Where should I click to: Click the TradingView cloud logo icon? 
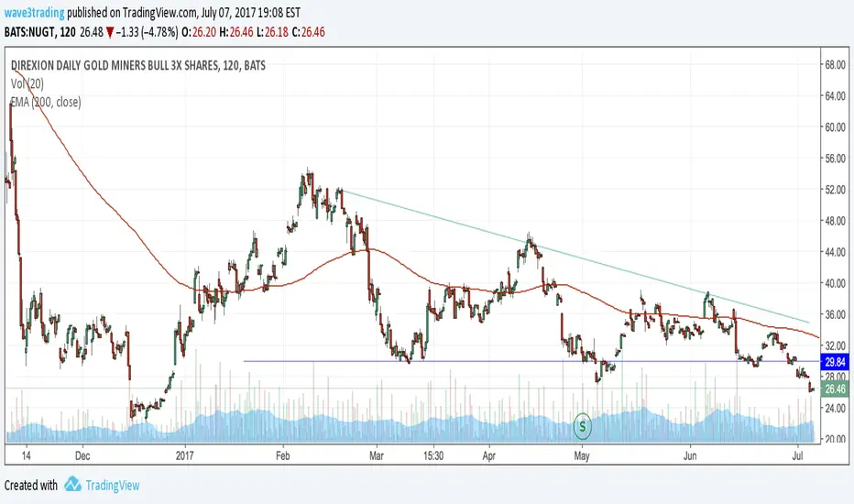tap(72, 484)
